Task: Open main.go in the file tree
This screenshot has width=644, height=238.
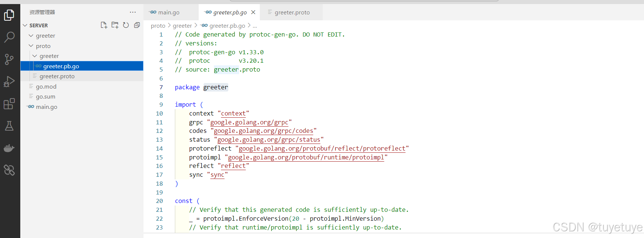Action: click(x=82, y=107)
